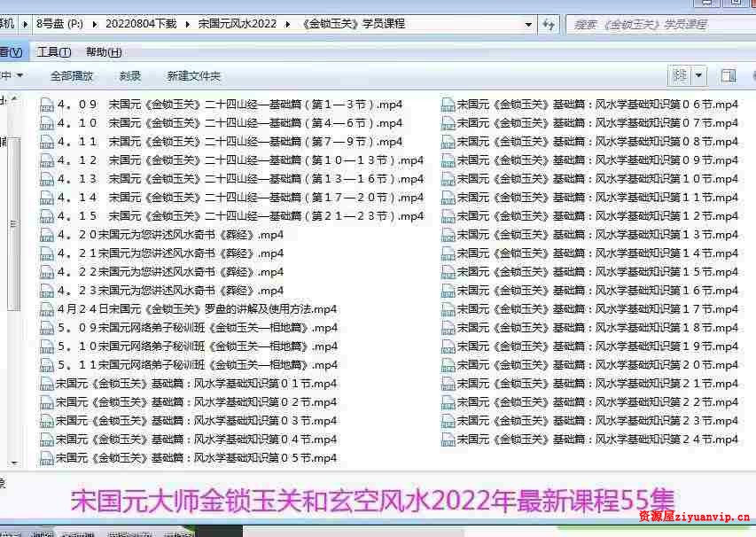Click file icon of 4.11 二十四山经 第7—9节.mp4
Viewport: 756px width, 537px height.
coord(47,142)
